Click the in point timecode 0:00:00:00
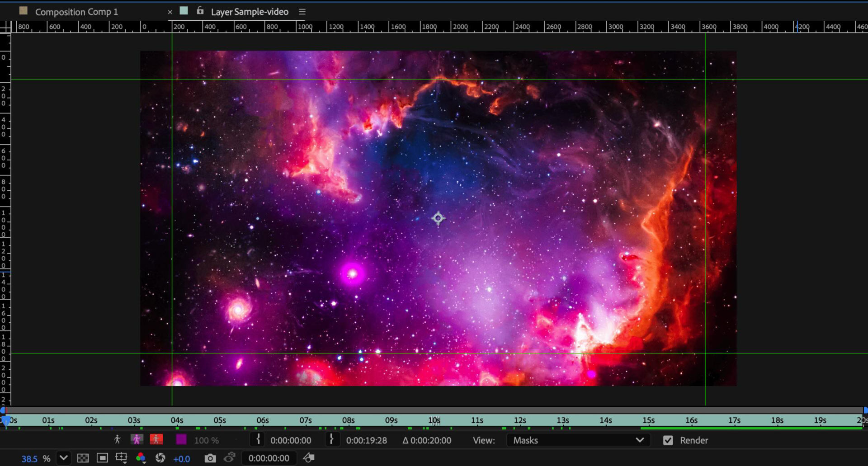Image resolution: width=868 pixels, height=466 pixels. pyautogui.click(x=291, y=440)
